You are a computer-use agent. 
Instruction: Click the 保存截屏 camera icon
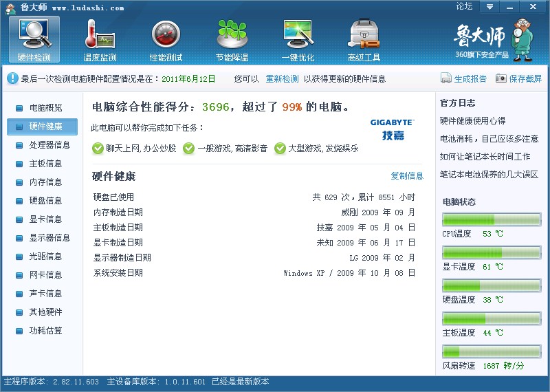point(501,78)
